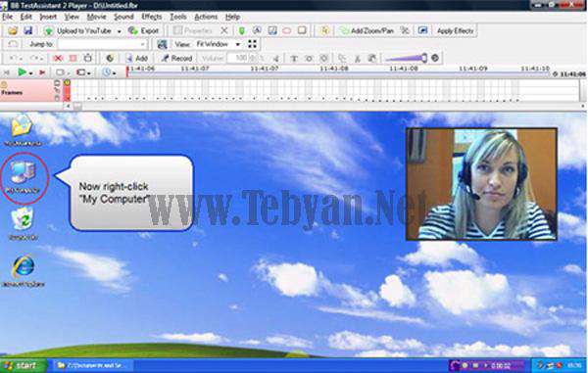The width and height of the screenshot is (588, 373).
Task: Toggle the webcam picture-in-picture icon
Action: click(422, 30)
